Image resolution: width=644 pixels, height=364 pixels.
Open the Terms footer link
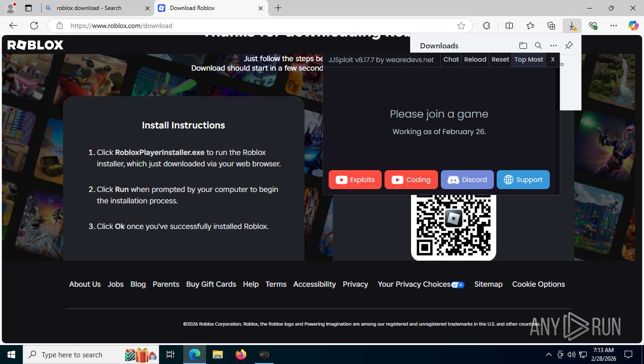tap(276, 284)
